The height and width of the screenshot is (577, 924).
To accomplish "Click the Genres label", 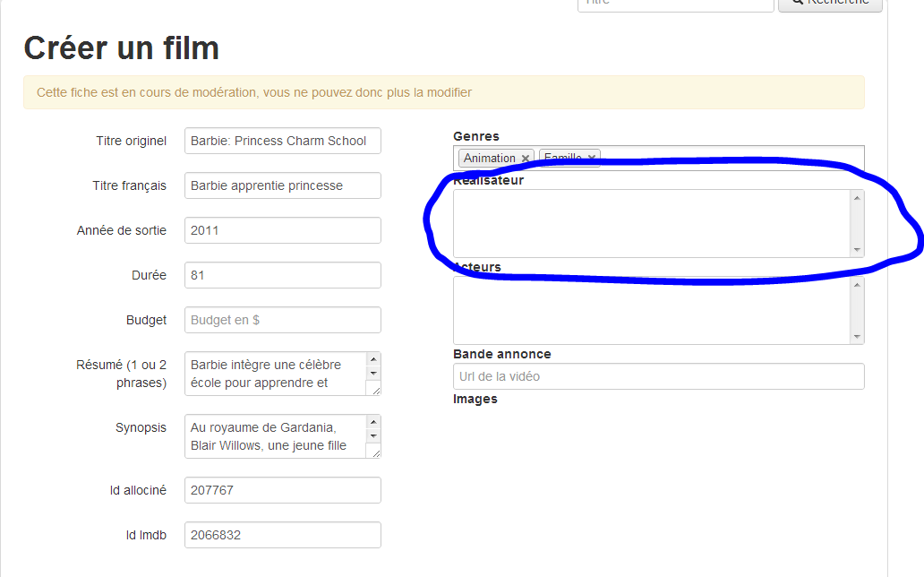I will coord(476,136).
